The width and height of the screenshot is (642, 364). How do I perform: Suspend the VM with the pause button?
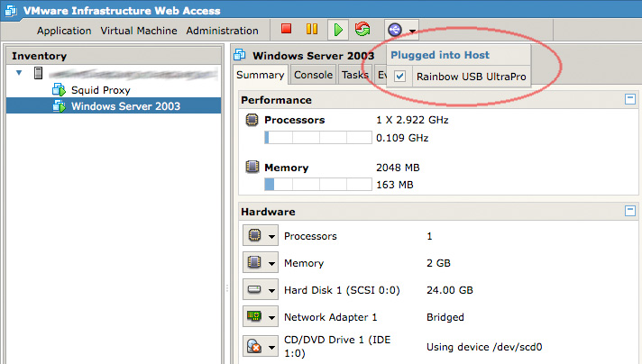pos(312,29)
